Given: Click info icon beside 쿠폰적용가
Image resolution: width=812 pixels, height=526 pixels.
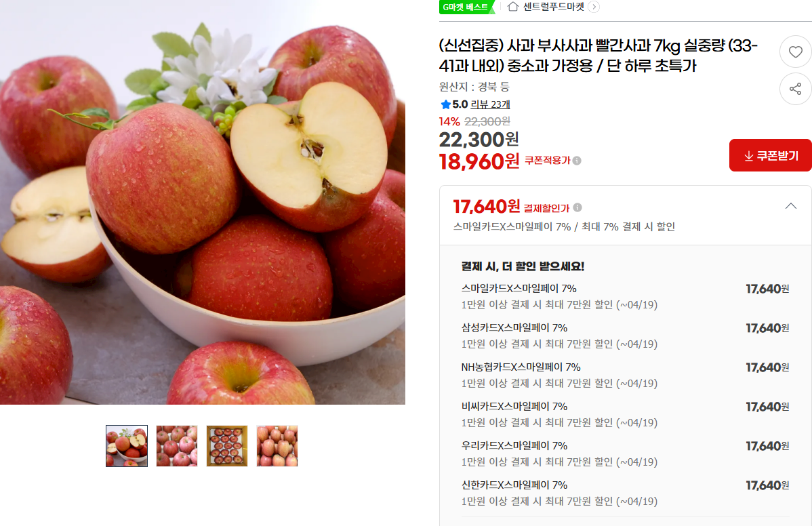Looking at the screenshot, I should 577,161.
